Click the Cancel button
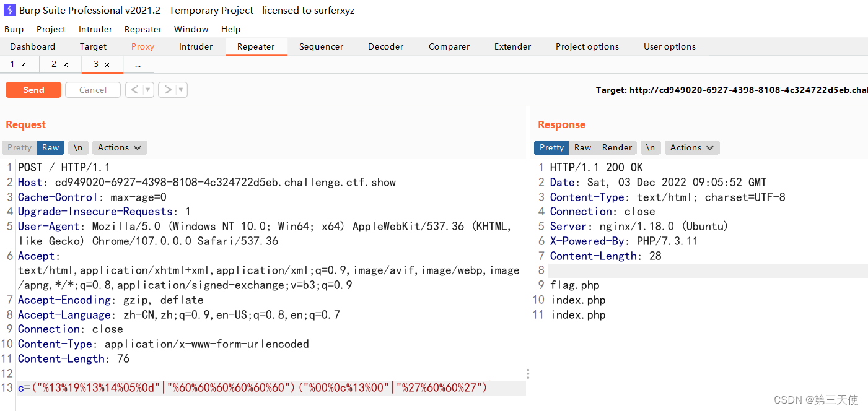The height and width of the screenshot is (411, 868). click(93, 90)
